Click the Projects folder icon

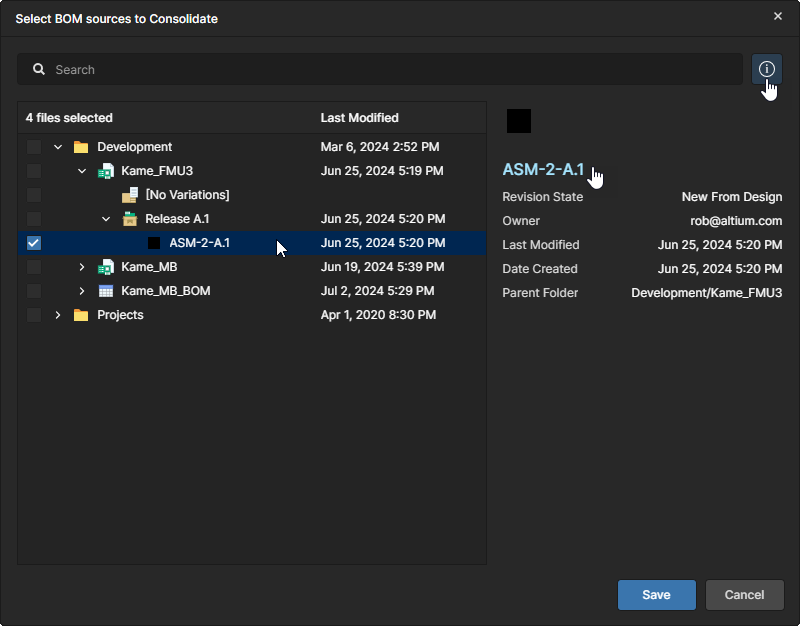pyautogui.click(x=81, y=315)
